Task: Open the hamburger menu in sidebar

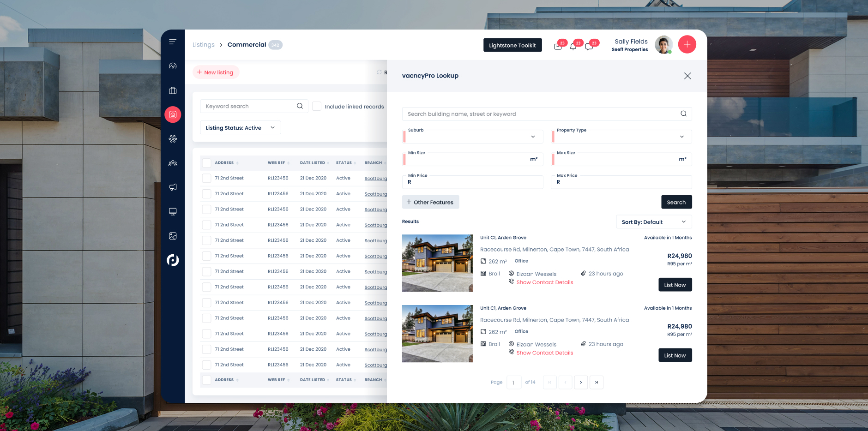Action: 173,42
